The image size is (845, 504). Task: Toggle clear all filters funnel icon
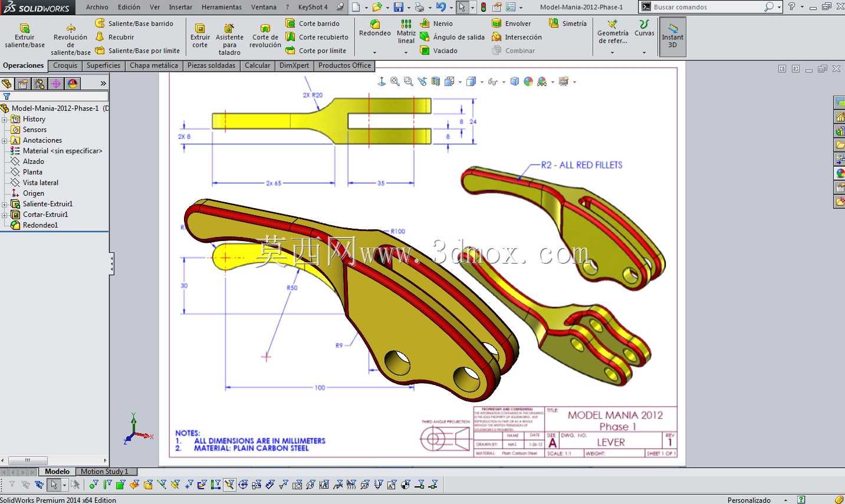(25, 485)
